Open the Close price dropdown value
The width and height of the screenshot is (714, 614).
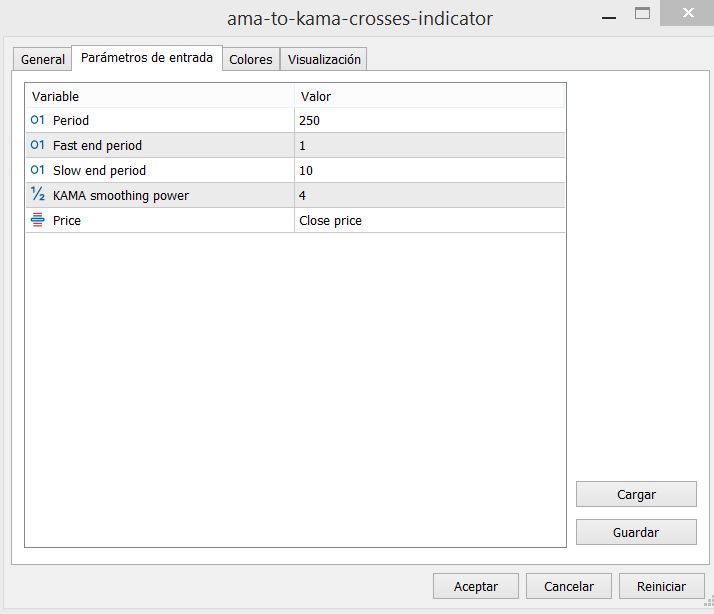coord(429,220)
